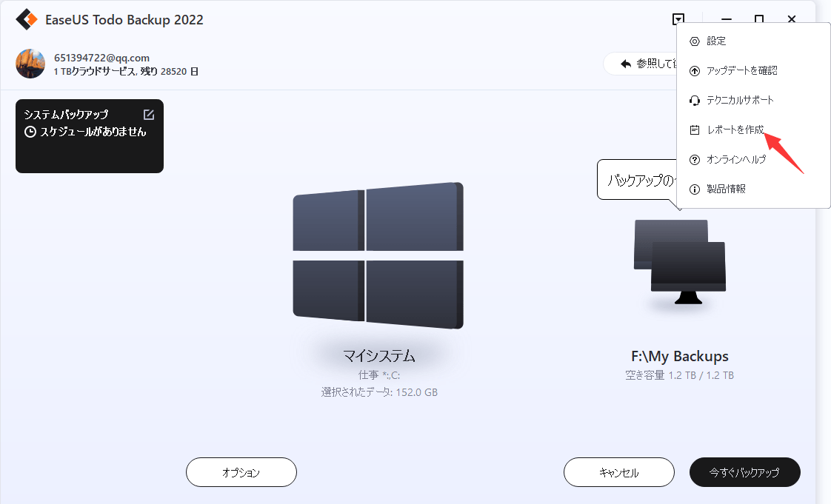The image size is (831, 504).
Task: Click 選択されたデータ: 152.0 GB text
Action: point(379,392)
